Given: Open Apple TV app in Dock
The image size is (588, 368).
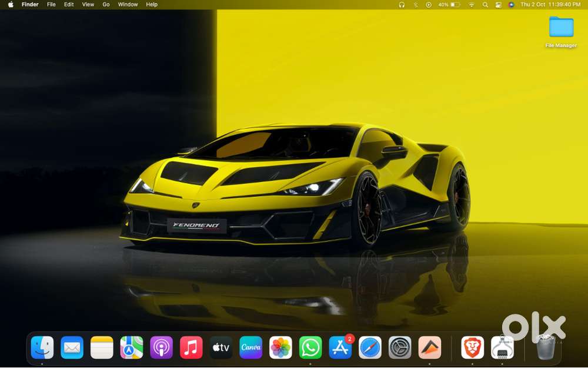Looking at the screenshot, I should 221,347.
